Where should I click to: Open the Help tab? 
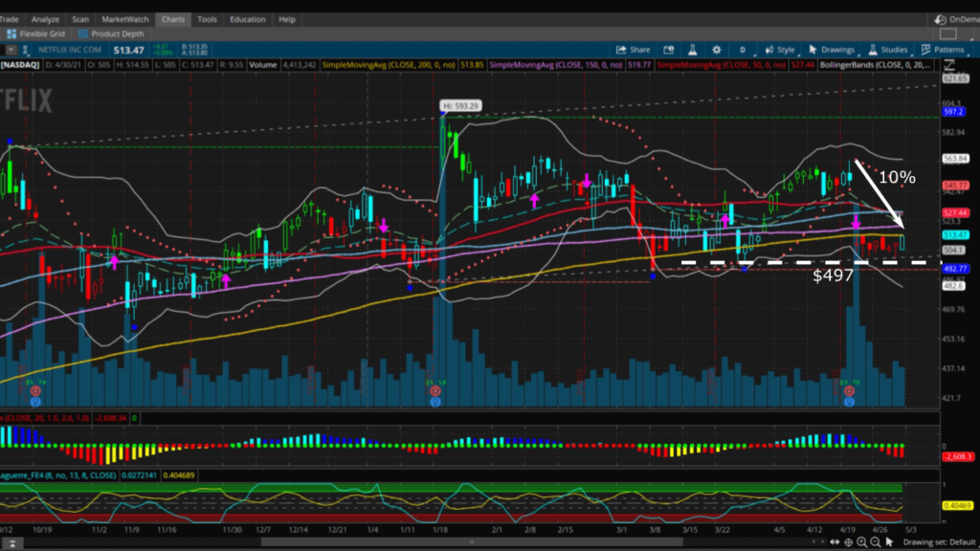click(287, 19)
